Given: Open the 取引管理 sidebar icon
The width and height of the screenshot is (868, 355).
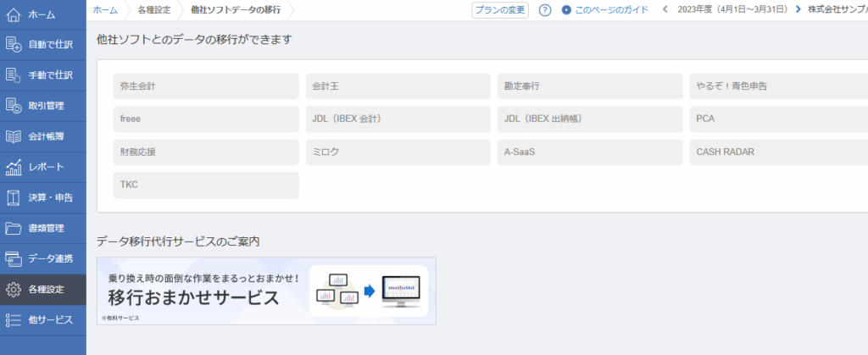Looking at the screenshot, I should (x=14, y=106).
